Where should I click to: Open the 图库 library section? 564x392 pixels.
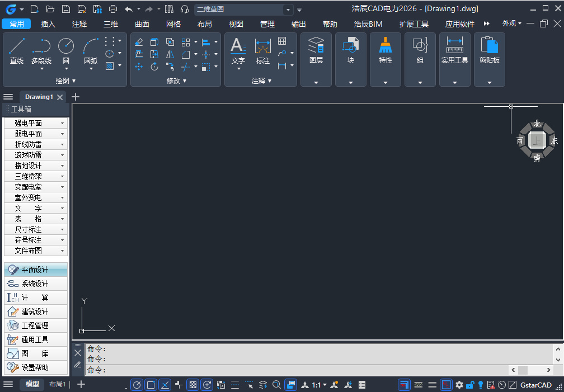pos(36,353)
